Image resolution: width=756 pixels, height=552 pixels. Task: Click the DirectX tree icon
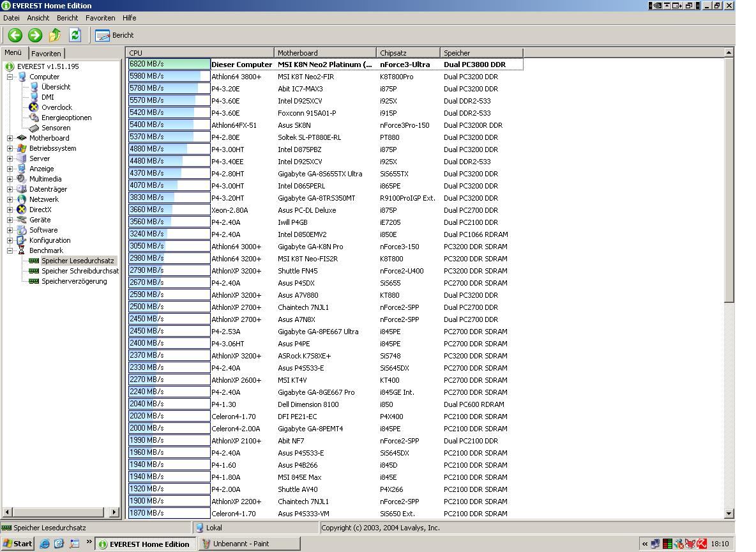point(22,210)
